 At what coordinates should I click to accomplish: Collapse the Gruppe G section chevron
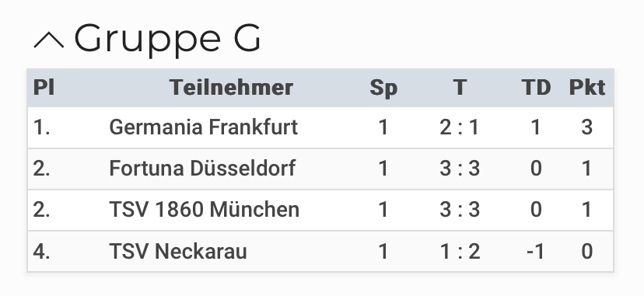[49, 40]
